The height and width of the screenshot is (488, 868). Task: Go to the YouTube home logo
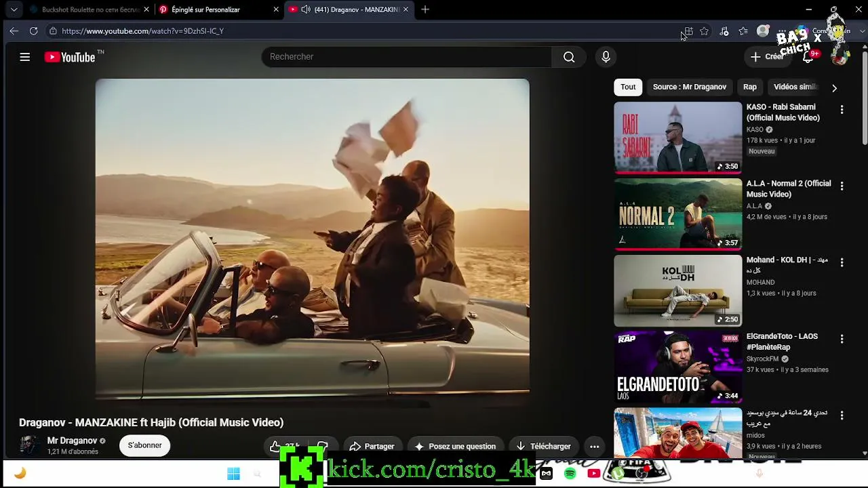pos(70,57)
